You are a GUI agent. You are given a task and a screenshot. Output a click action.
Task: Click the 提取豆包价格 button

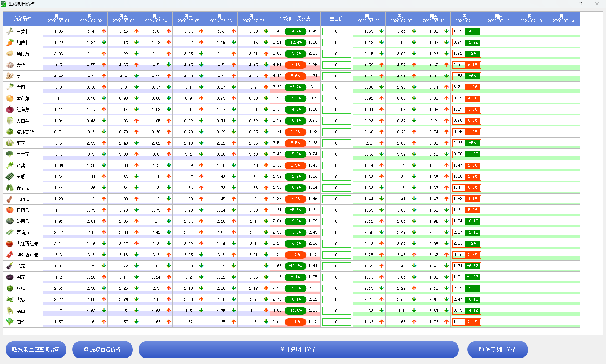tap(102, 350)
